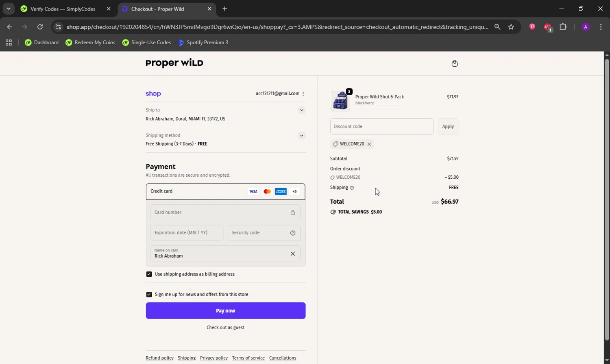Click the Shipping info help icon
This screenshot has height=364, width=610.
352,188
